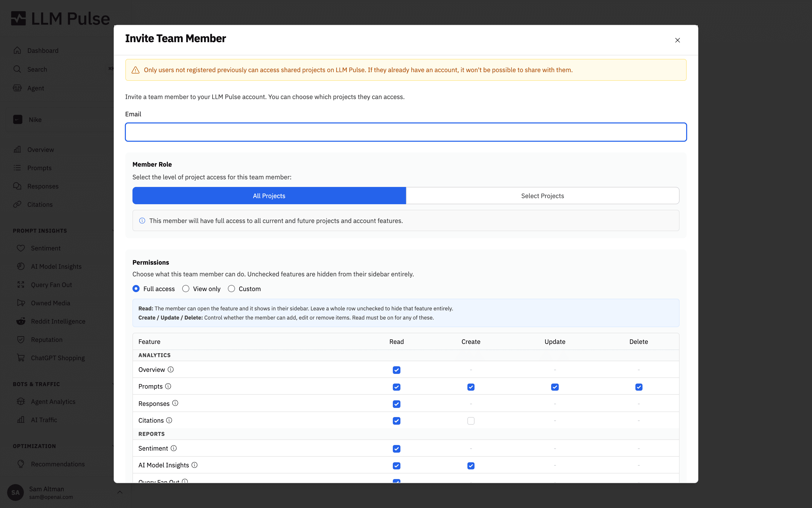This screenshot has width=812, height=508.
Task: Toggle Prompts Update checkbox
Action: pos(555,387)
